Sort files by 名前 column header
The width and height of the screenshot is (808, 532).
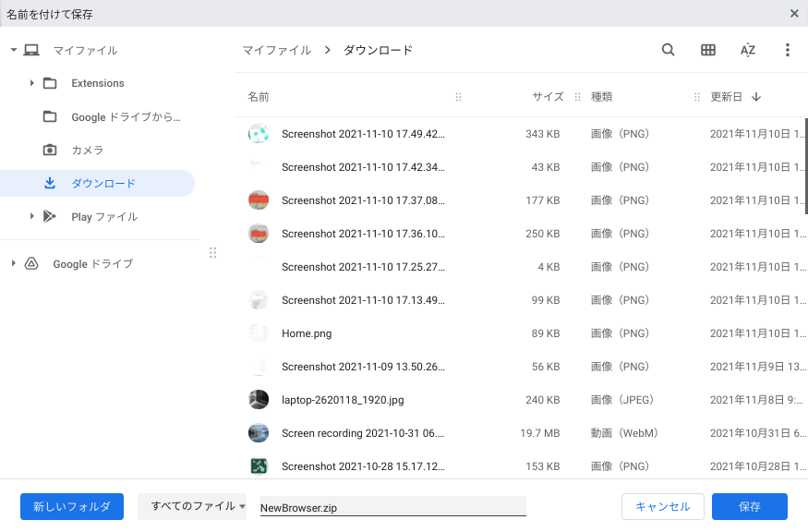tap(259, 97)
